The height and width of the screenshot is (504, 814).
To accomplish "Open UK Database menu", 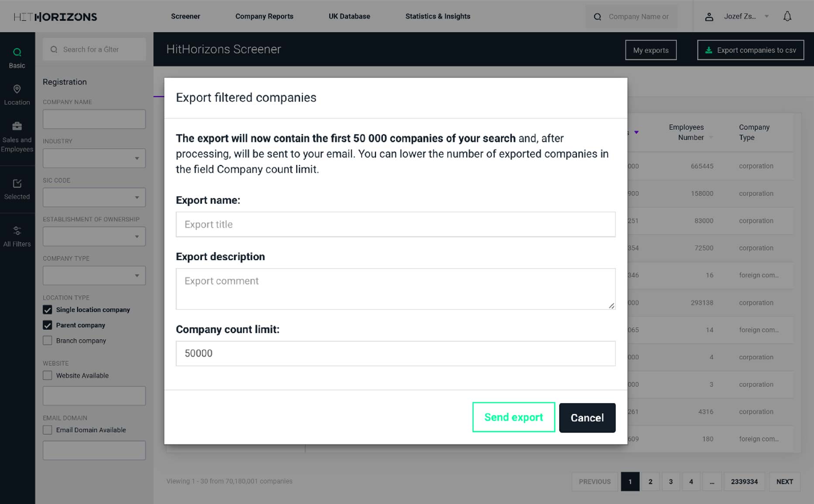I will click(349, 16).
